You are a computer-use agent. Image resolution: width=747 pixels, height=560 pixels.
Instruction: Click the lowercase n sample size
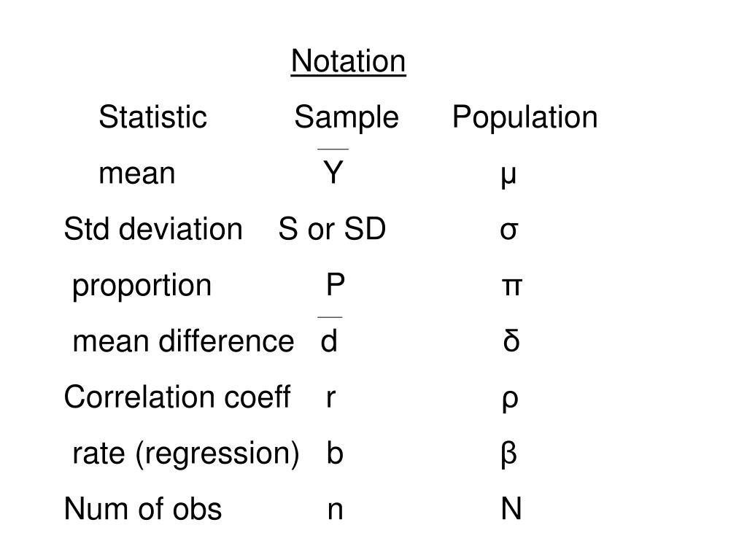tap(336, 510)
